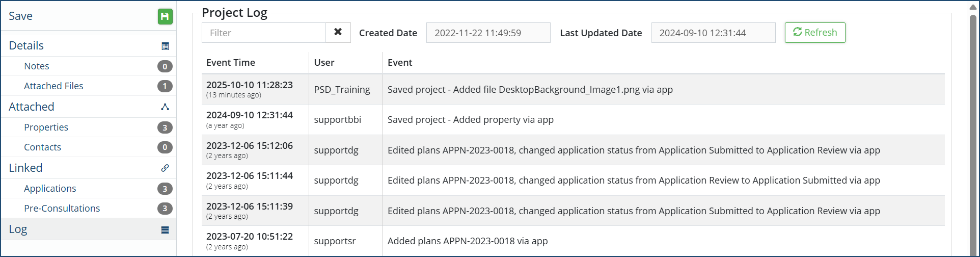
Task: Click the green Save disk icon
Action: click(165, 16)
